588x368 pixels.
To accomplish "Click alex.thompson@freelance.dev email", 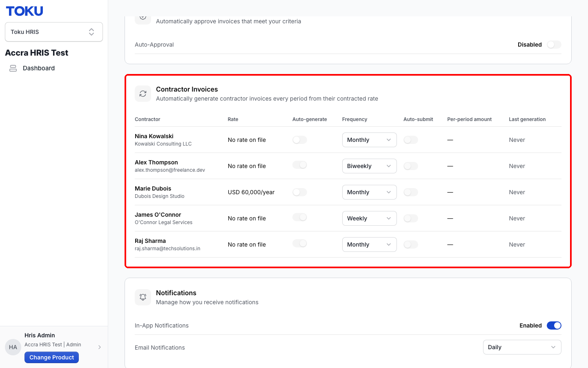I will [170, 170].
